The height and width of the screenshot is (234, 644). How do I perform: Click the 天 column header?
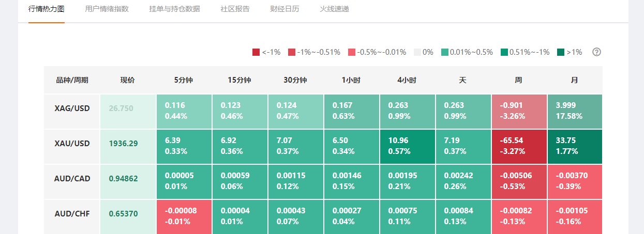click(x=463, y=80)
